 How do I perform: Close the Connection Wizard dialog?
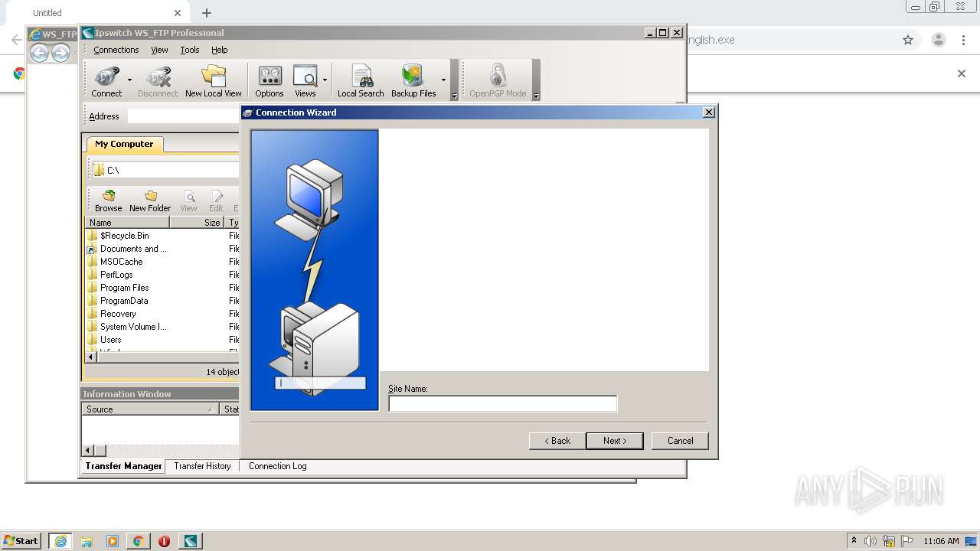coord(709,112)
